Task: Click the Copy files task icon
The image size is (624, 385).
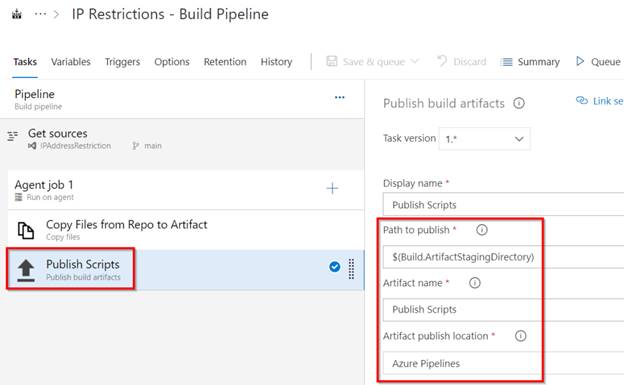Action: click(x=26, y=231)
